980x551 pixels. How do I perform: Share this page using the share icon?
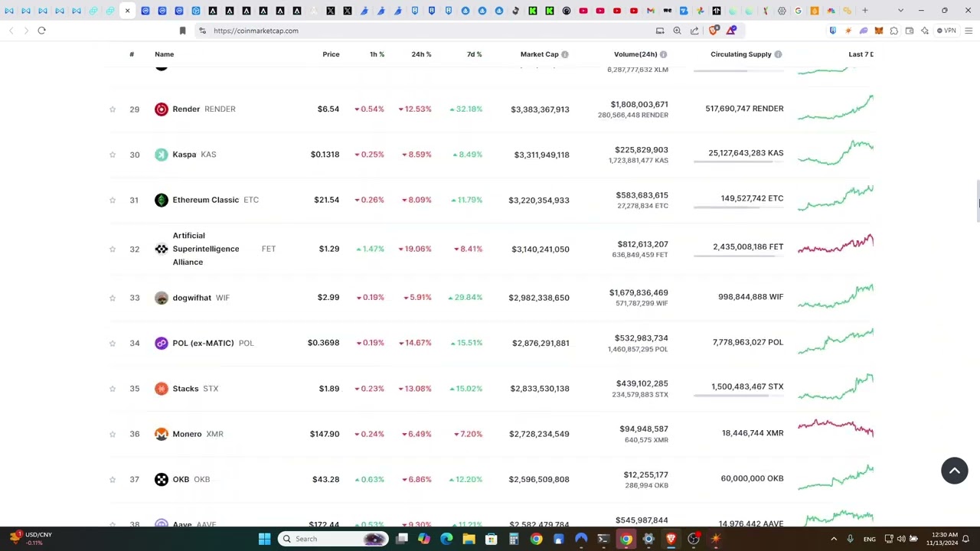click(694, 31)
